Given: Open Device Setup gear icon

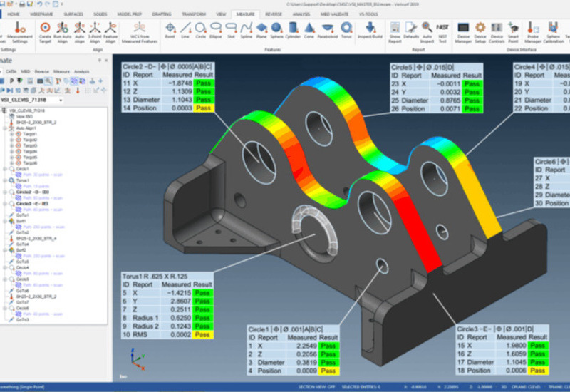Looking at the screenshot, I should (480, 33).
